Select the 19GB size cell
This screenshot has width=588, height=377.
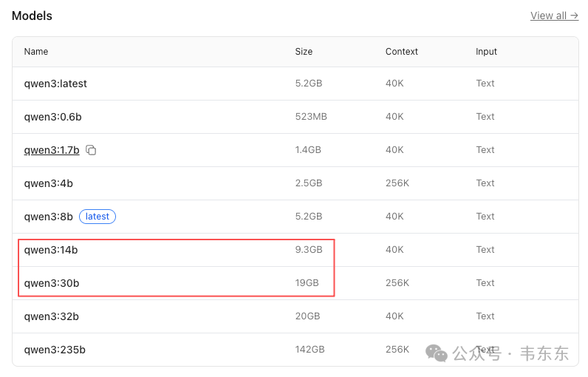pyautogui.click(x=307, y=283)
